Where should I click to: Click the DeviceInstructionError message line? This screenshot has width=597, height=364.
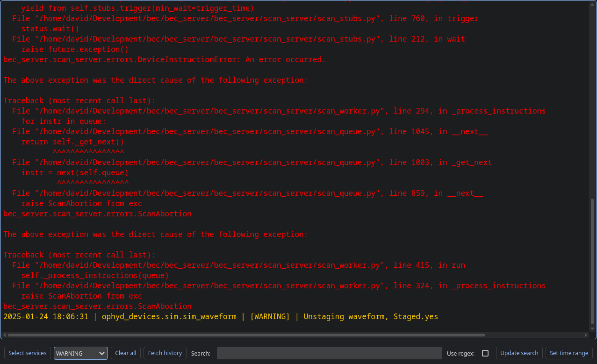[x=164, y=59]
